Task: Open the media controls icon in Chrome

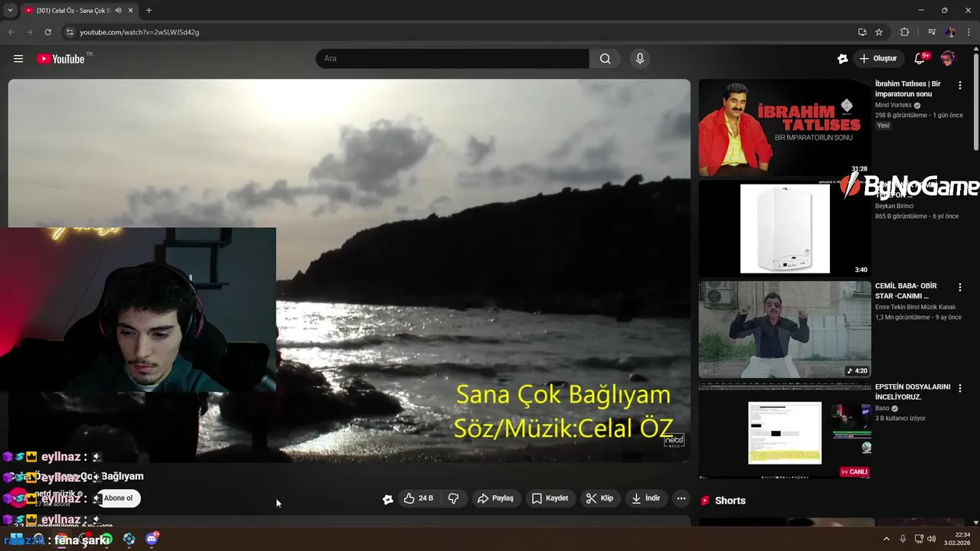Action: pyautogui.click(x=932, y=32)
